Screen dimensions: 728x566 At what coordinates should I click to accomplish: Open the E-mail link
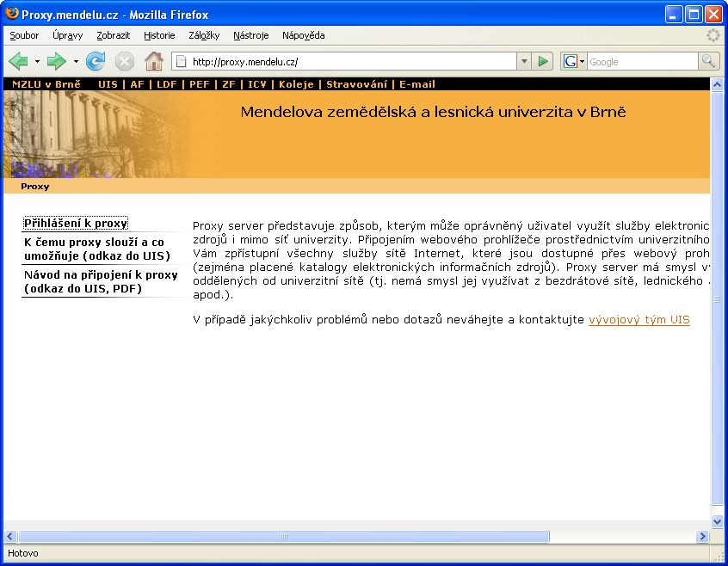coord(417,84)
